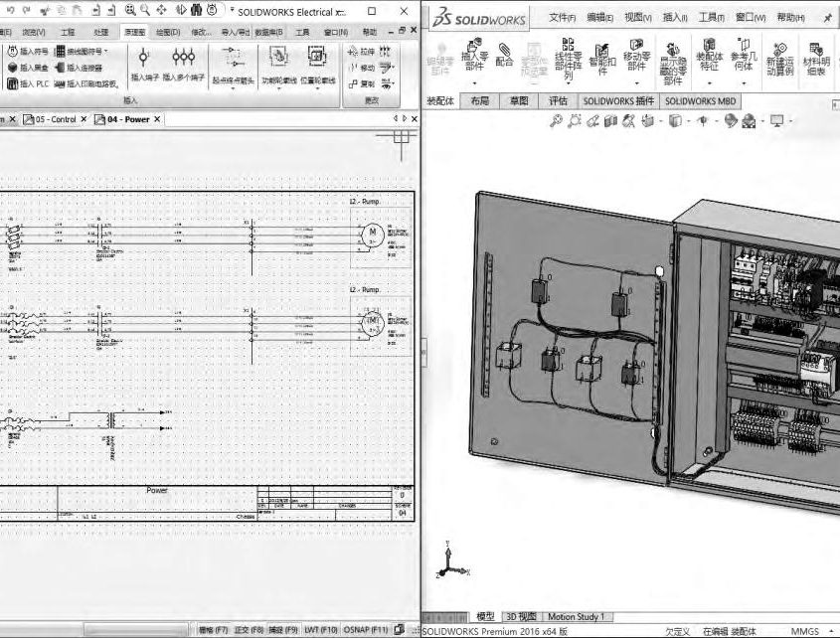Screen dimensions: 840x638
Task: Select the pan arrows icon in quick toolbar
Action: pyautogui.click(x=161, y=10)
